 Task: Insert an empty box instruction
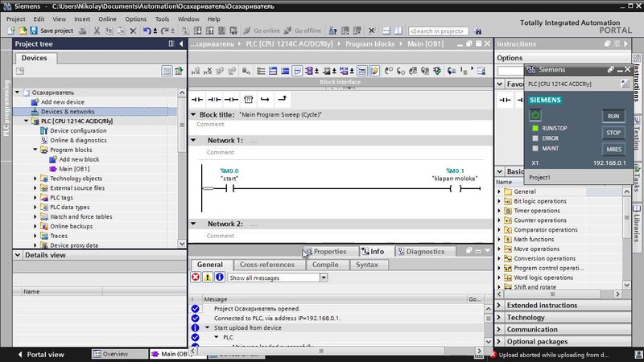coord(248,99)
